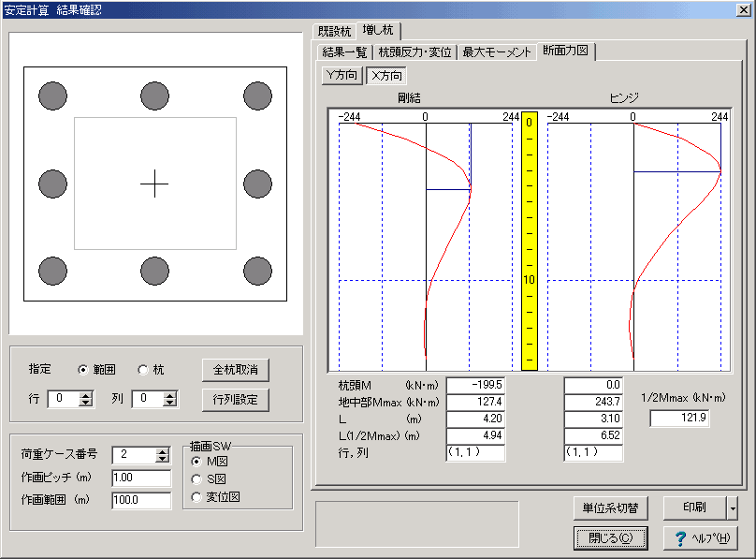Open the 最大モーメント tab
The height and width of the screenshot is (559, 756).
[x=497, y=52]
